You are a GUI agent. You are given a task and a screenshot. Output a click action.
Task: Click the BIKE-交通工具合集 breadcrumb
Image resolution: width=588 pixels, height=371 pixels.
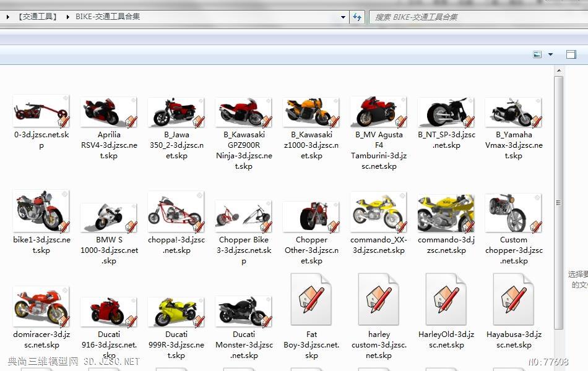pyautogui.click(x=108, y=17)
